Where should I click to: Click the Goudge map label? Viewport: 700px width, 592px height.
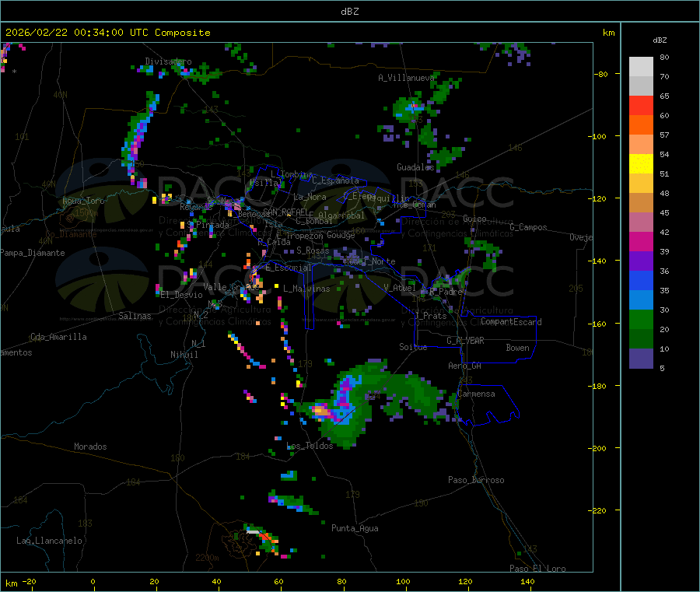pos(340,235)
